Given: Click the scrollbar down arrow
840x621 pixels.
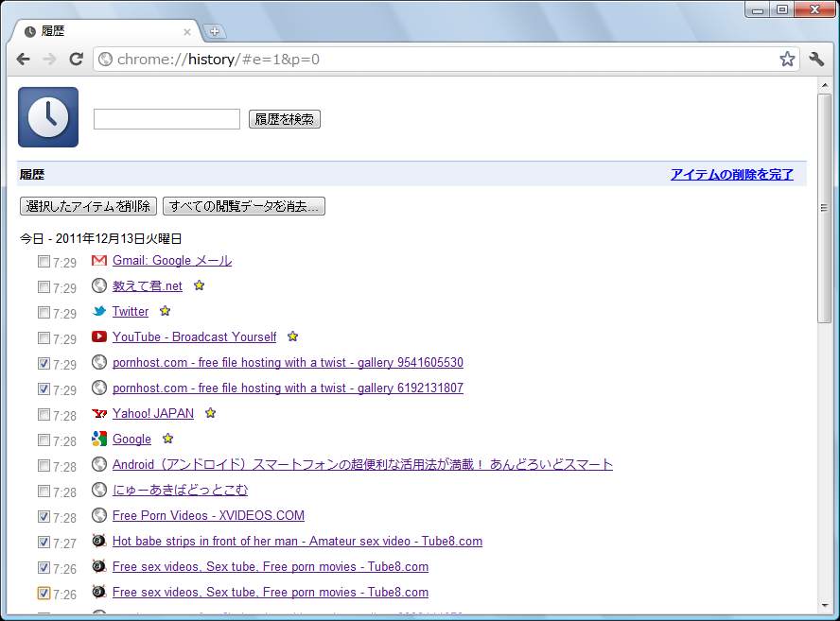Looking at the screenshot, I should click(x=825, y=606).
